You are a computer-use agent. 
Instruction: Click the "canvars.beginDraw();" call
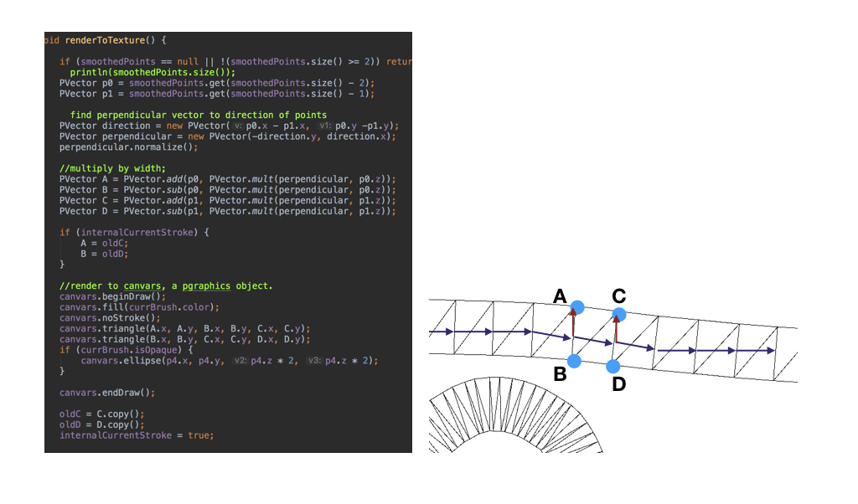113,297
